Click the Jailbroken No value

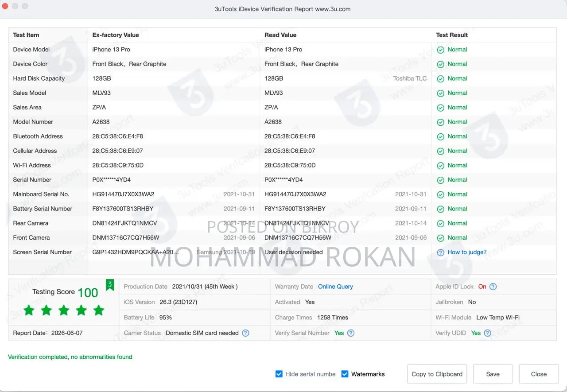(472, 302)
